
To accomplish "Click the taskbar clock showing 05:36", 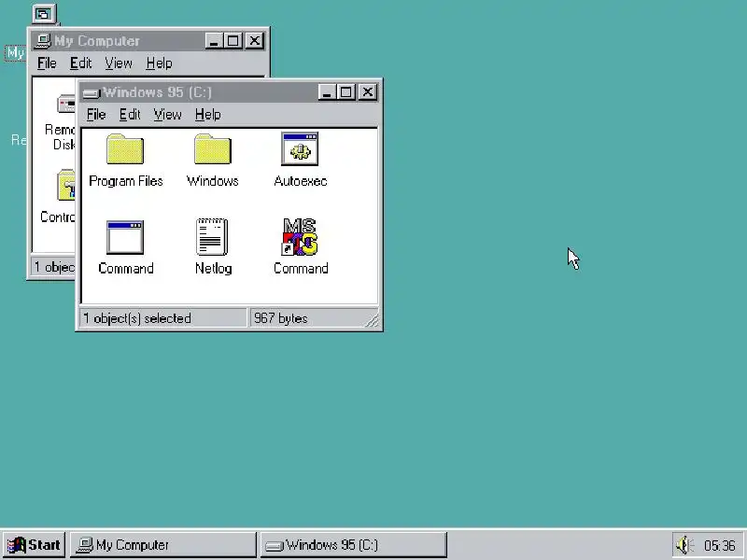I will [x=719, y=545].
